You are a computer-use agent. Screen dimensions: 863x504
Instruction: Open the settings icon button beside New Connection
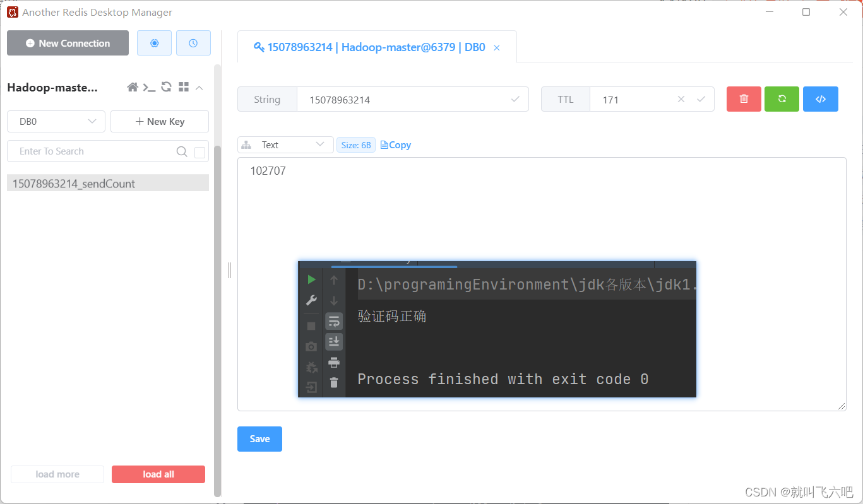154,43
